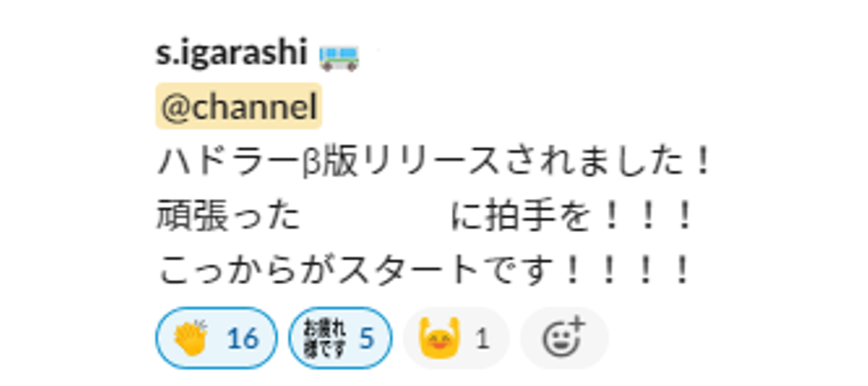This screenshot has width=868, height=386.
Task: Click the 頑張った text in the message
Action: pos(228,217)
